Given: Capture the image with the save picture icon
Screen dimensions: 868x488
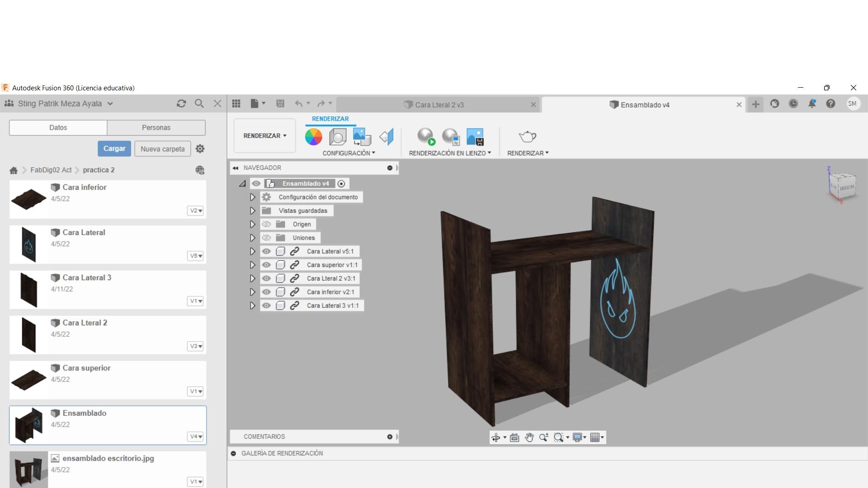Looking at the screenshot, I should [x=476, y=136].
